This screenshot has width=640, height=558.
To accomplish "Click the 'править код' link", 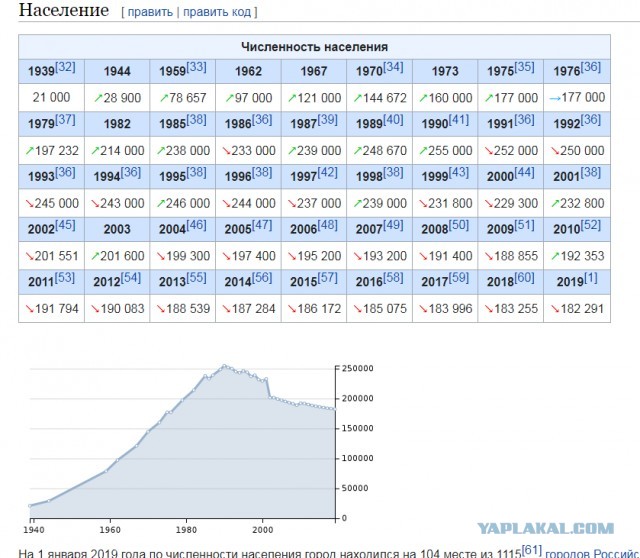I will (x=217, y=12).
